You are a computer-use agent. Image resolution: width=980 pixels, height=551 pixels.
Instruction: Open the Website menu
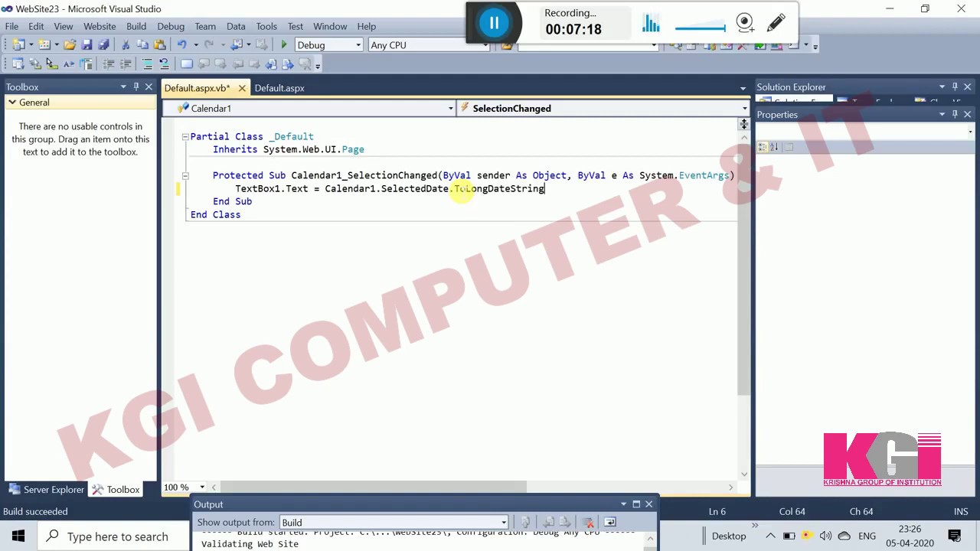coord(100,26)
